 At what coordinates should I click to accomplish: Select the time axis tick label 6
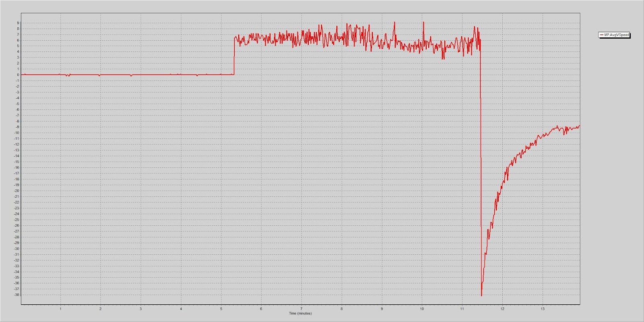tap(261, 309)
